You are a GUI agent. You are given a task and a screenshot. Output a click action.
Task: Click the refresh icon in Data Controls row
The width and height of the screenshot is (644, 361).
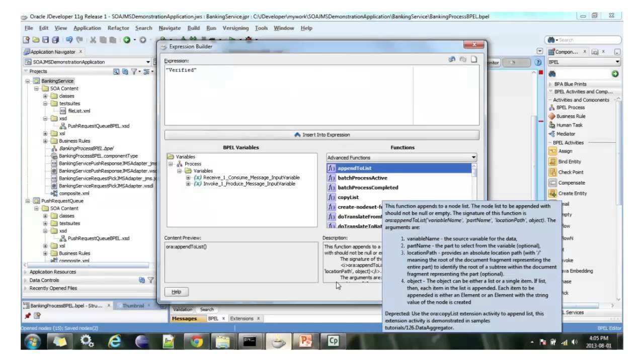click(x=141, y=280)
